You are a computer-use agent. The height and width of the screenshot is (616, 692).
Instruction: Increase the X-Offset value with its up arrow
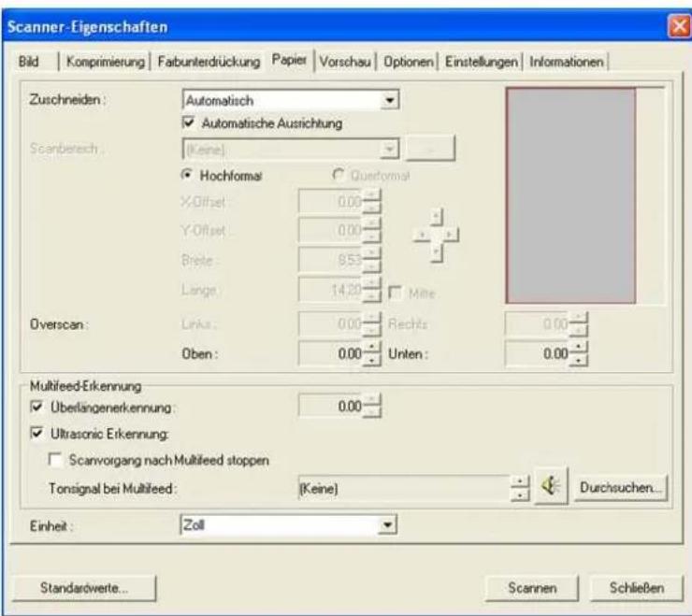point(371,196)
